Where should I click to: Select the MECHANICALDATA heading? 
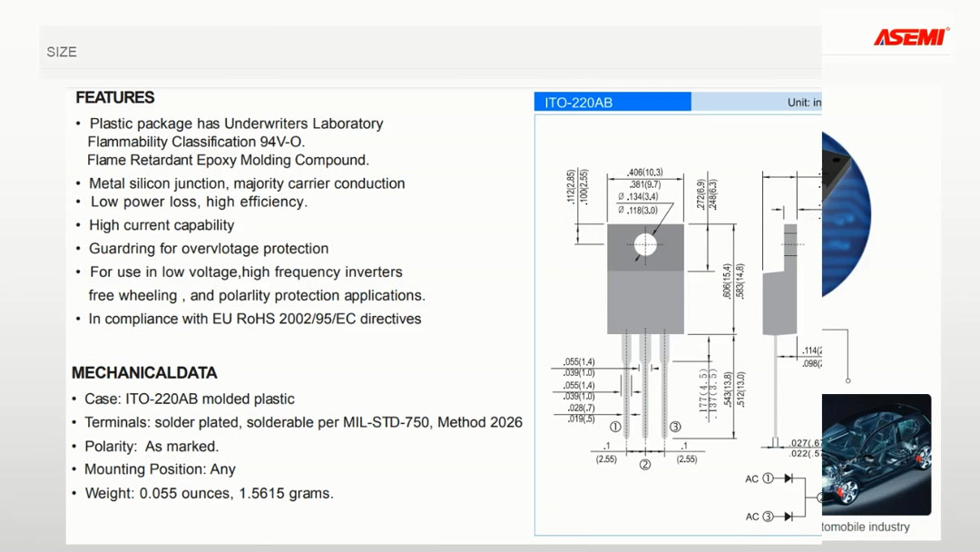point(143,372)
